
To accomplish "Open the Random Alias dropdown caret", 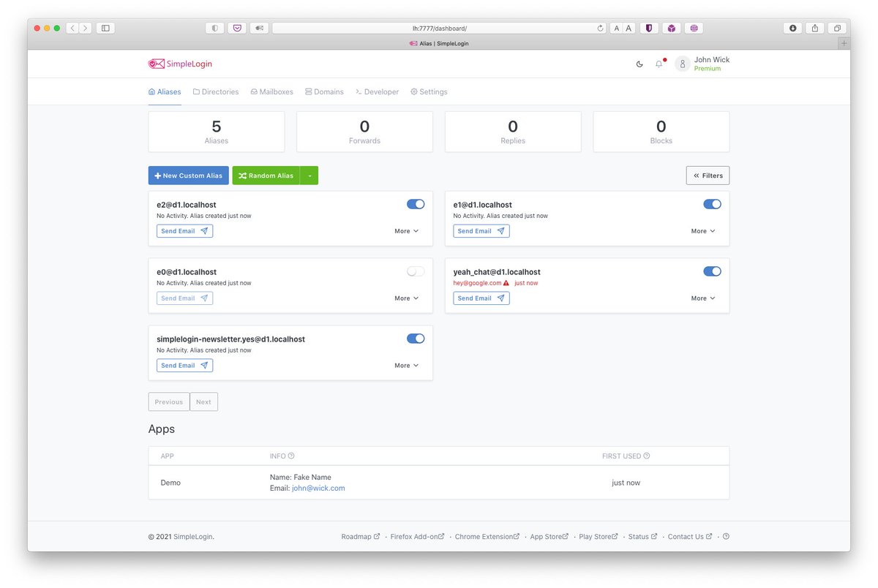I will (x=309, y=176).
